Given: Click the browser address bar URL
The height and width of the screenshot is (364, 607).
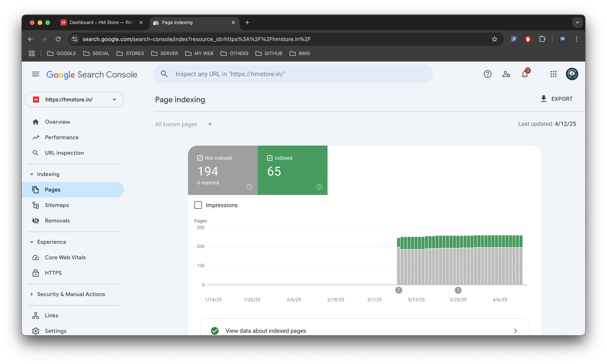Looking at the screenshot, I should pyautogui.click(x=196, y=39).
